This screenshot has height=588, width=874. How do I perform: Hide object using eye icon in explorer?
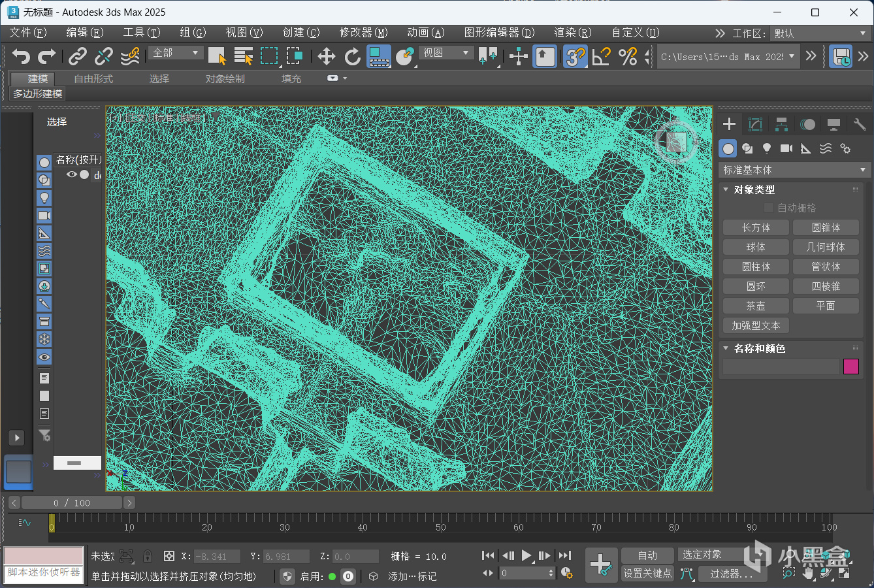(72, 174)
